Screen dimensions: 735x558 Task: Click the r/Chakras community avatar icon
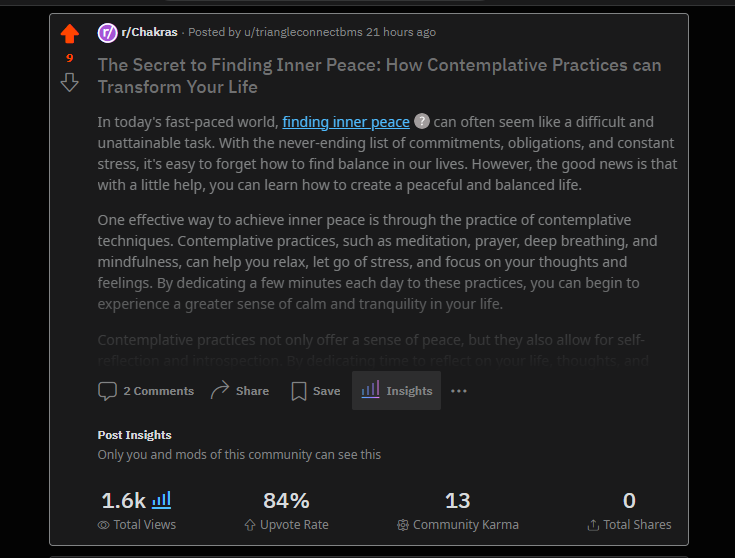pyautogui.click(x=107, y=32)
